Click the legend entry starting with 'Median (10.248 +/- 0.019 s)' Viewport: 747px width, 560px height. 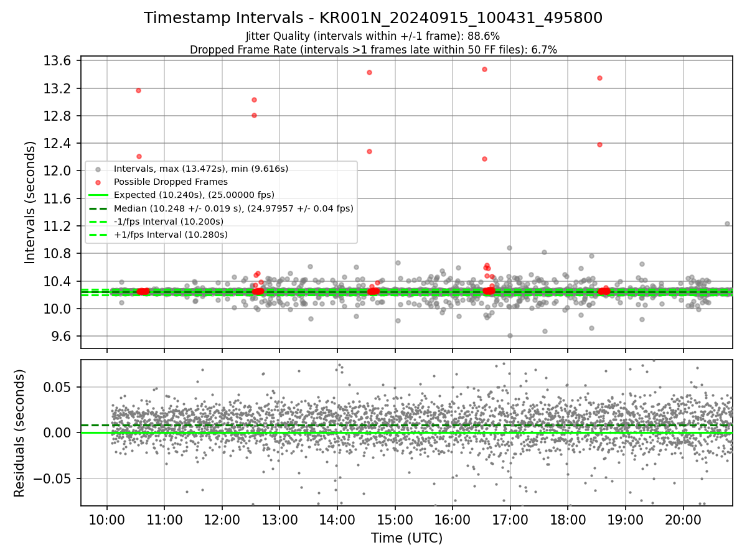tap(233, 208)
